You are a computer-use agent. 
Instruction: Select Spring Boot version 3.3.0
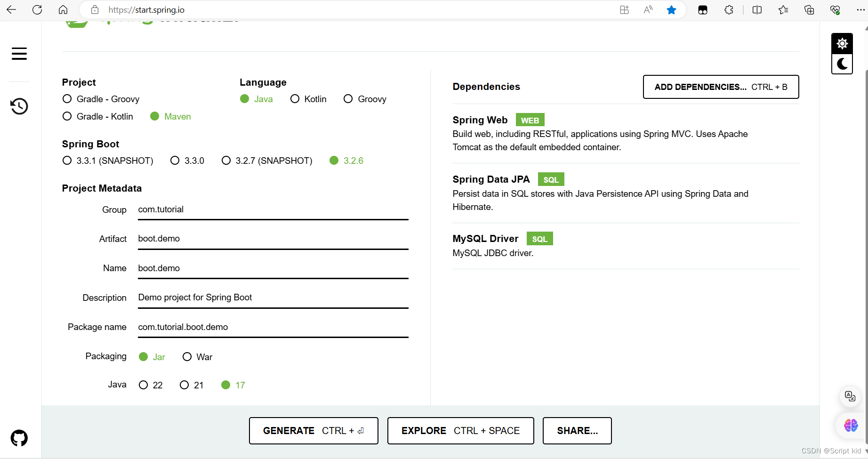(187, 161)
